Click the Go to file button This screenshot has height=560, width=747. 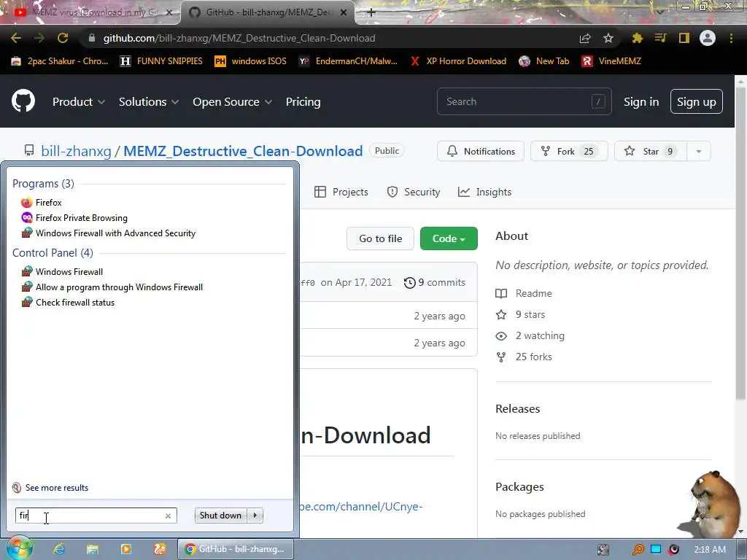tap(381, 238)
